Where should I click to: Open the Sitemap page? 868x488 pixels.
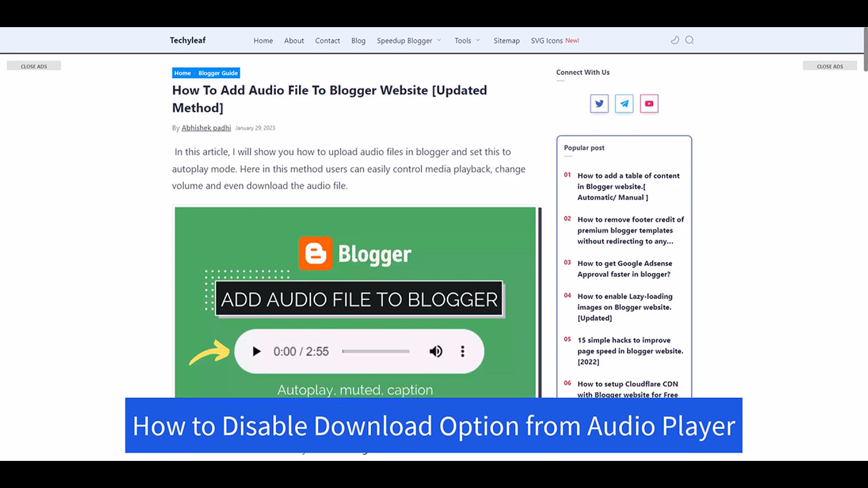click(506, 41)
